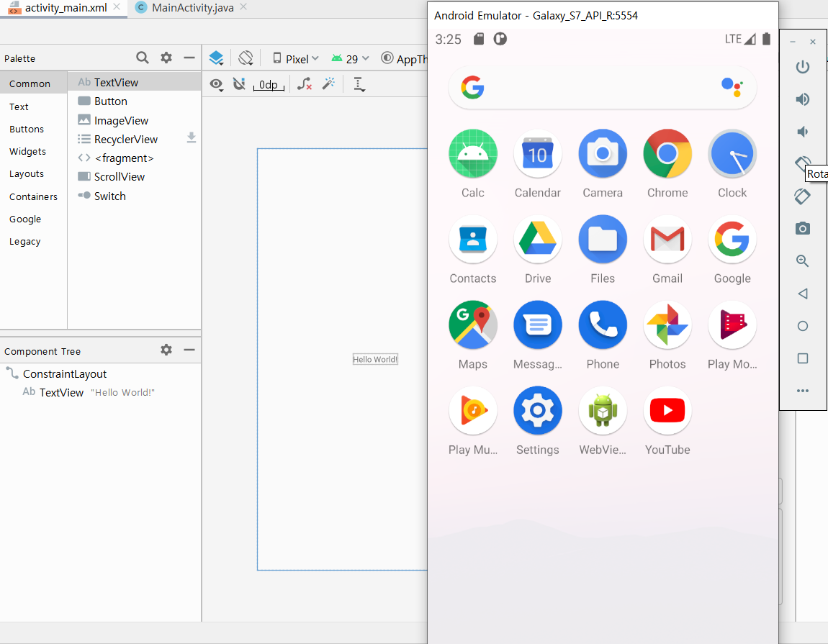The width and height of the screenshot is (828, 644).
Task: Open the Clock app icon
Action: point(732,153)
